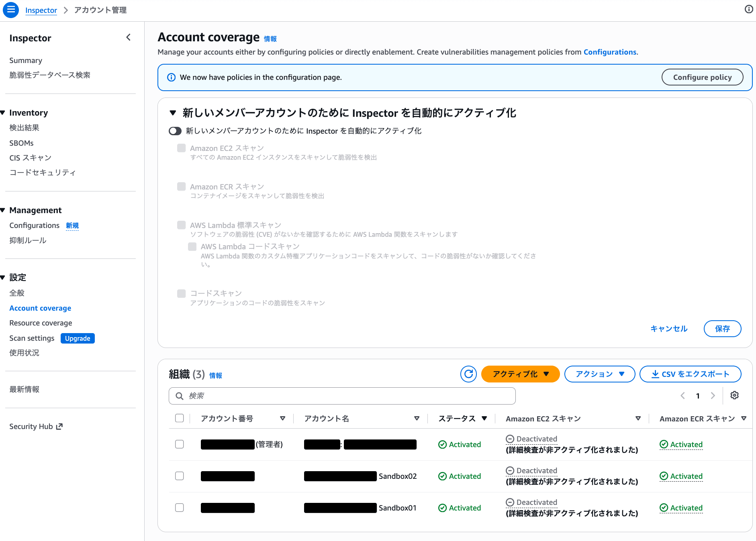Click the info circle icon at top right
756x541 pixels.
pos(748,9)
